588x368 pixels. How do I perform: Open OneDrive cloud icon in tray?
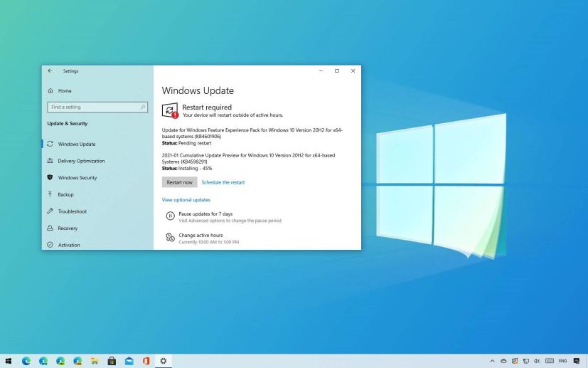[503, 362]
